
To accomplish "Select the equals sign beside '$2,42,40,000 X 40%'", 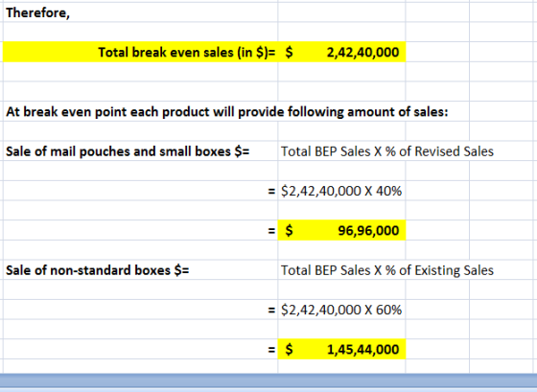I will [271, 192].
